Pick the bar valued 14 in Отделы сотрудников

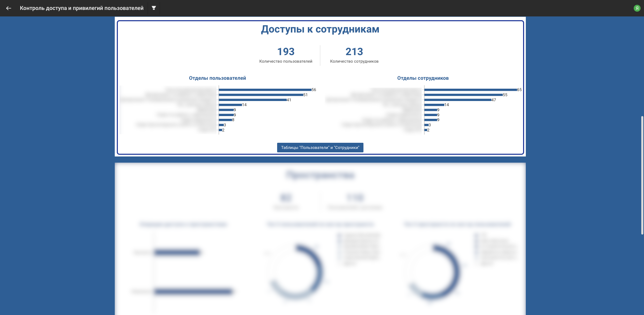pyautogui.click(x=434, y=105)
